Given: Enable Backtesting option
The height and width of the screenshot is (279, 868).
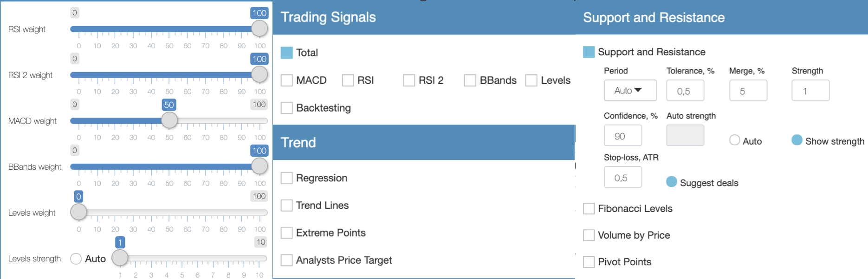Looking at the screenshot, I should (x=287, y=108).
